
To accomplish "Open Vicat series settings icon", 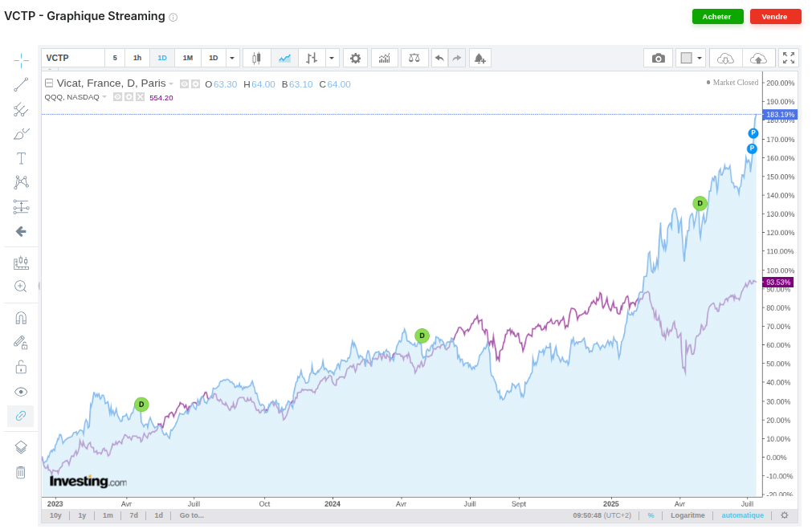I will 195,83.
